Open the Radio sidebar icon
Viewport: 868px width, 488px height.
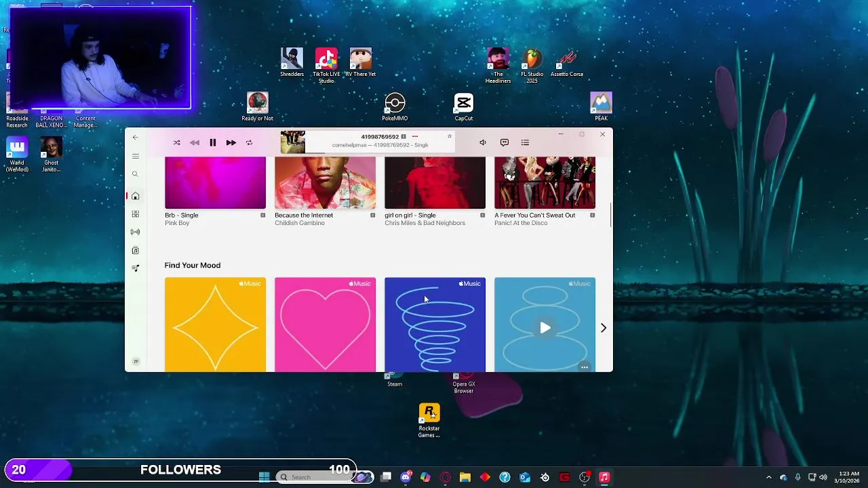point(135,232)
